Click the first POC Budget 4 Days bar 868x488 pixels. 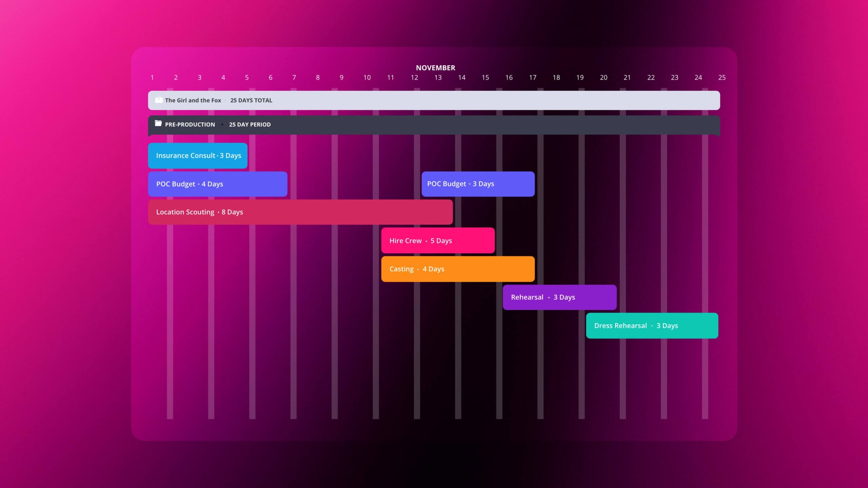tap(217, 184)
